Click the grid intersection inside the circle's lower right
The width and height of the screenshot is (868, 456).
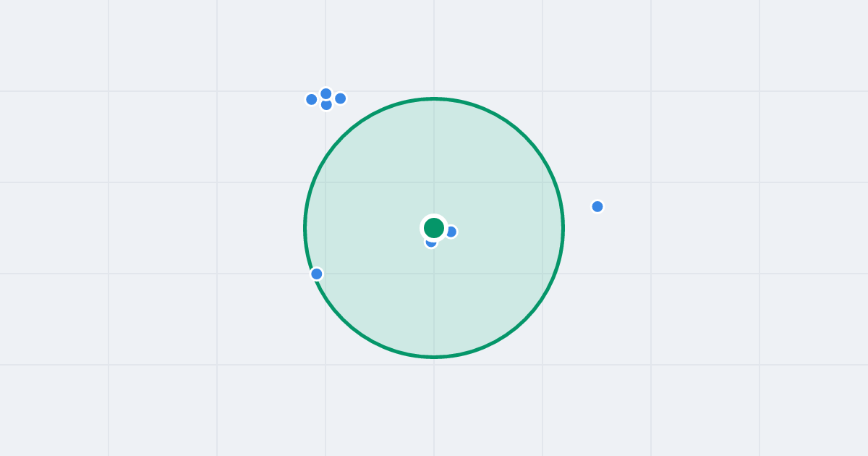542,274
